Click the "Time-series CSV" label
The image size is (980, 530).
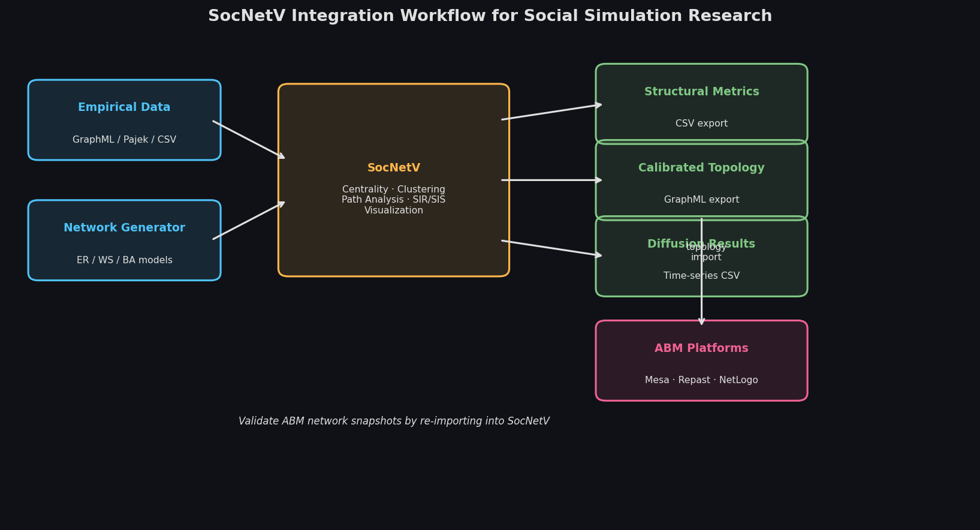pos(701,276)
